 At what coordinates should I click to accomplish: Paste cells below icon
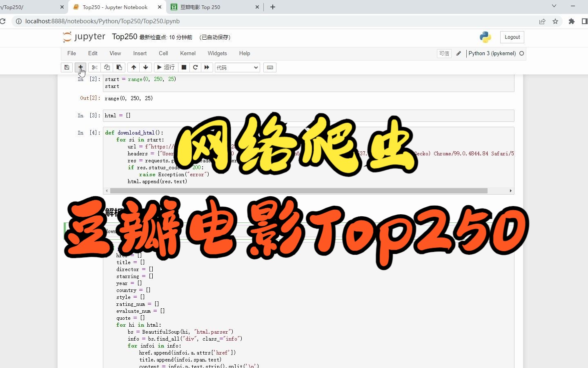(x=119, y=67)
